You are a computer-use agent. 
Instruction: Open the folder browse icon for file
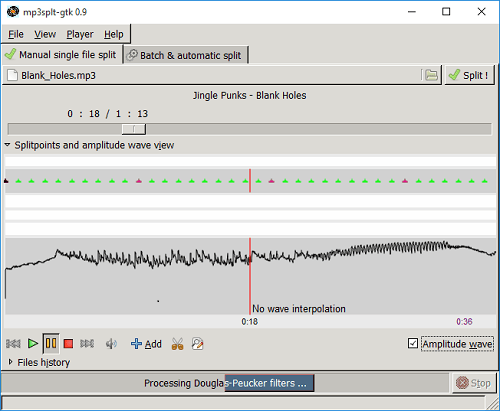(x=431, y=75)
